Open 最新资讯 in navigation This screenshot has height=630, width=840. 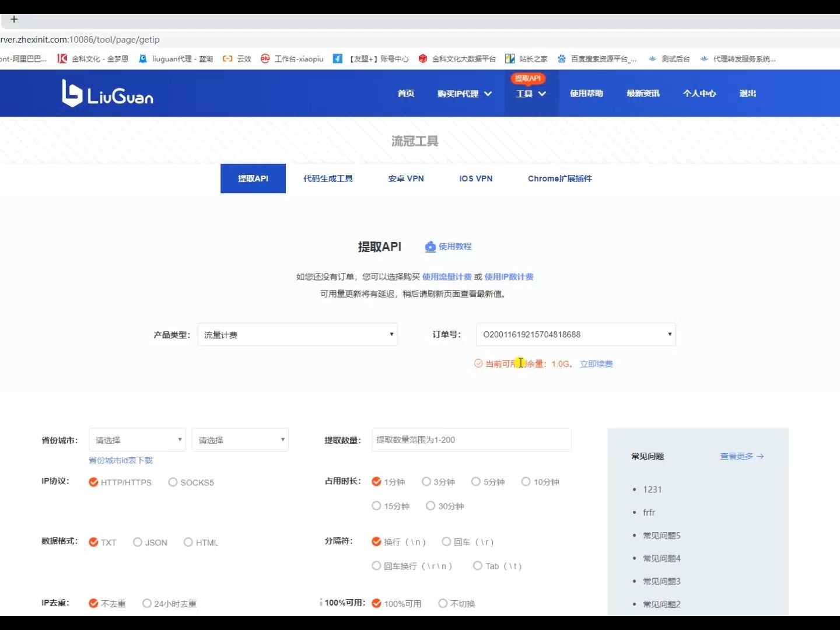click(x=643, y=93)
